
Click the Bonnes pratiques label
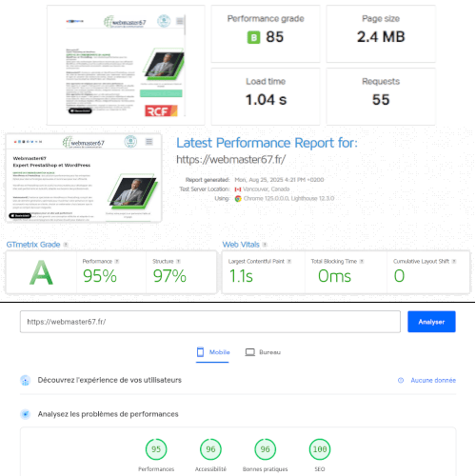[x=266, y=469]
